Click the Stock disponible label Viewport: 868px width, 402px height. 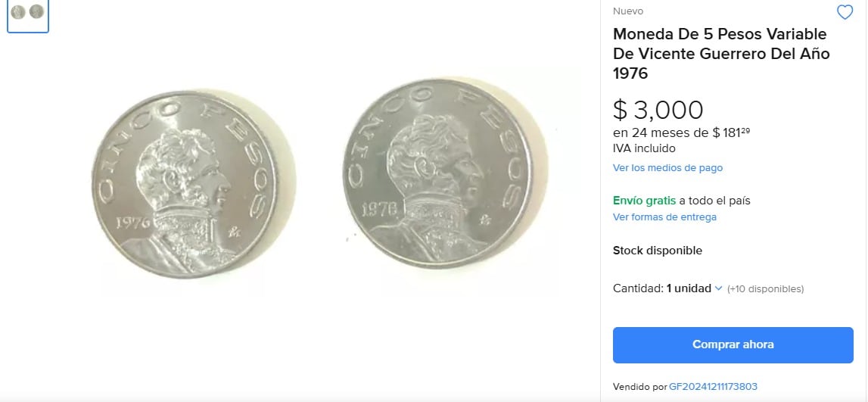tap(657, 251)
